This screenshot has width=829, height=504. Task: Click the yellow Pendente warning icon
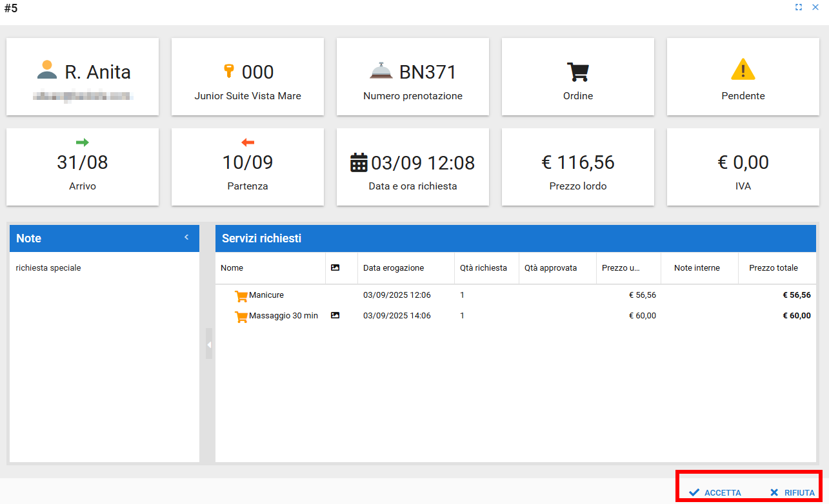click(743, 70)
